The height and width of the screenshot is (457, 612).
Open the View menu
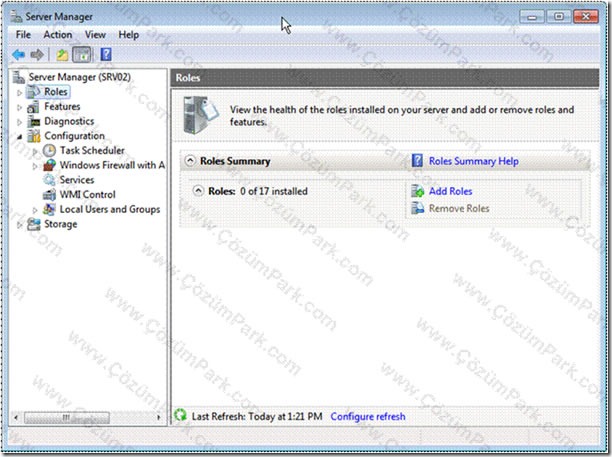tap(95, 35)
